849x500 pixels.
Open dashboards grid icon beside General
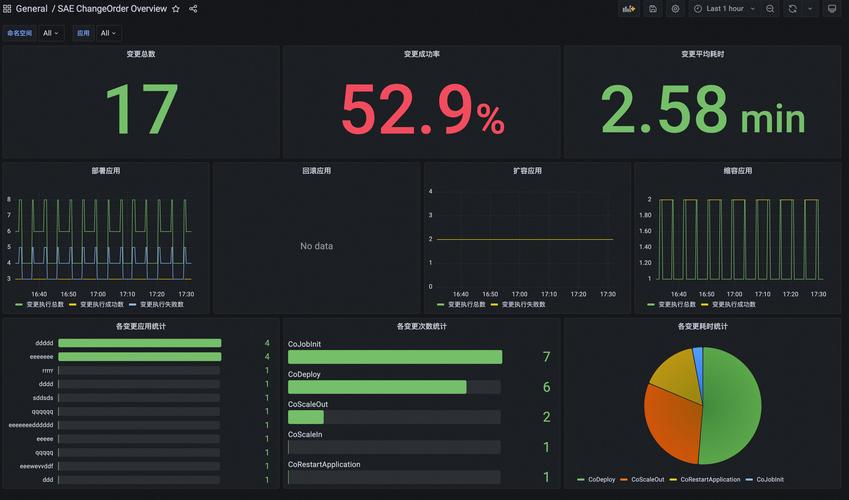point(7,9)
